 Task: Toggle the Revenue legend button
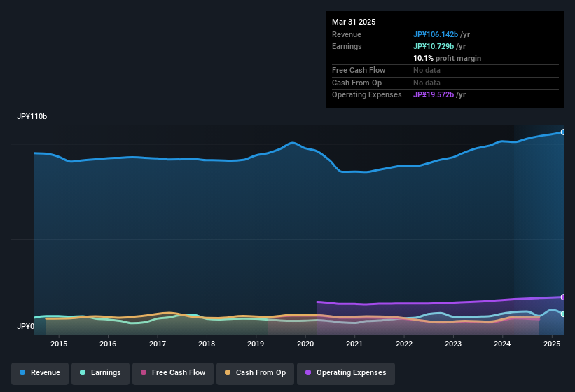(40, 374)
